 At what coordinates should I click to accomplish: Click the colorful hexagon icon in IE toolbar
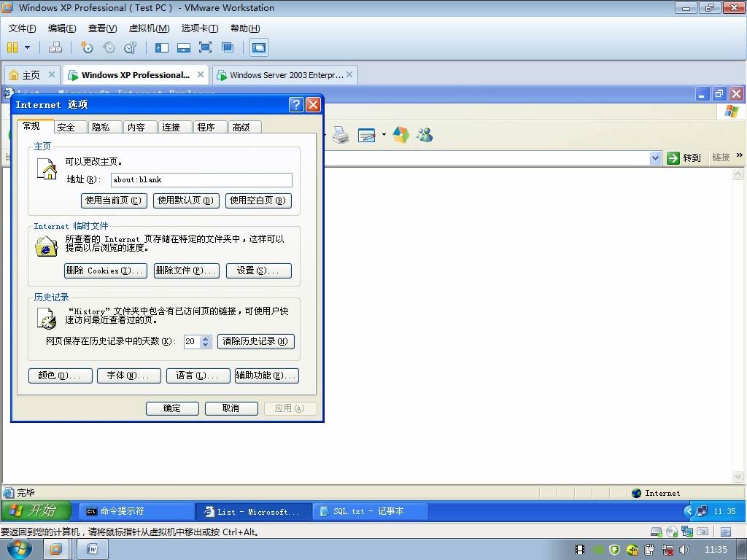[400, 135]
